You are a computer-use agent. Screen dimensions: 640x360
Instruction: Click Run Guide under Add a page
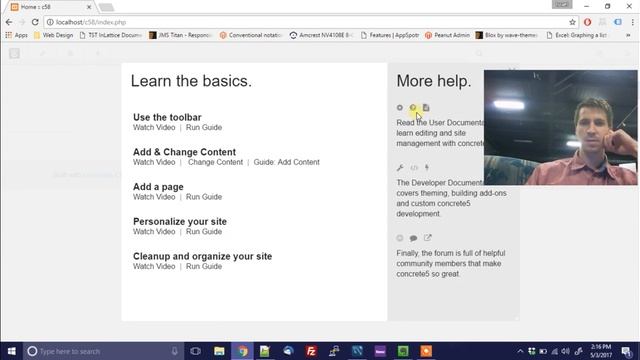[204, 197]
